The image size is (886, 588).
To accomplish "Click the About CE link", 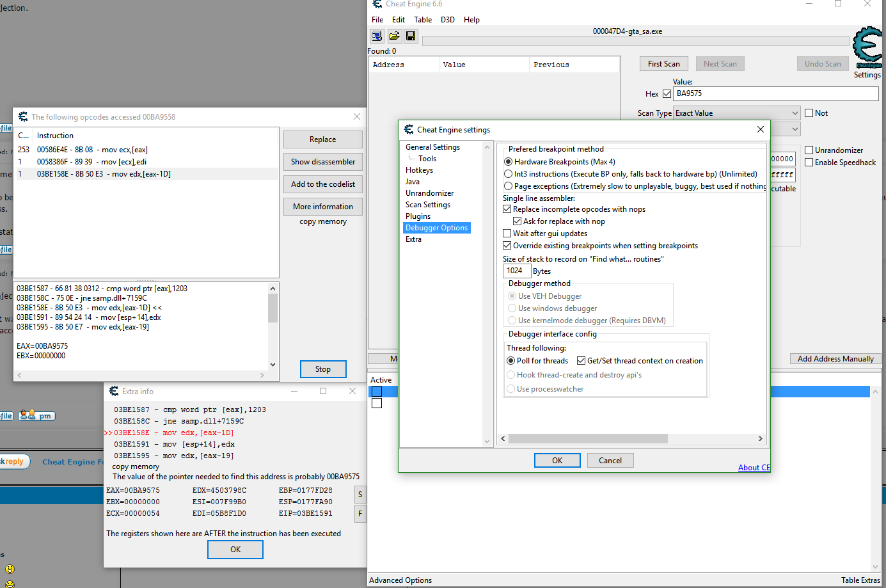I will tap(754, 468).
